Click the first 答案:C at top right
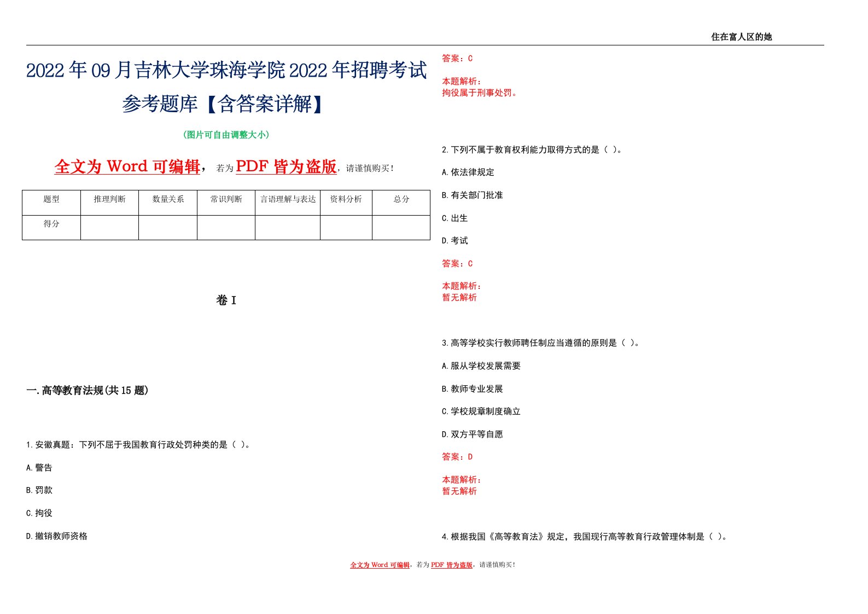This screenshot has height=614, width=868. click(457, 58)
